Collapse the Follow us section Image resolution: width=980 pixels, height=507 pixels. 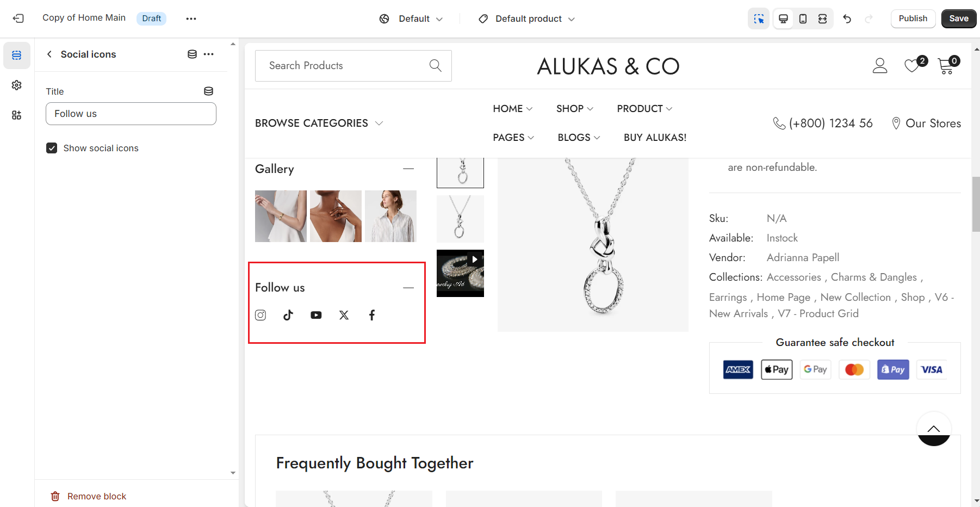pos(408,287)
